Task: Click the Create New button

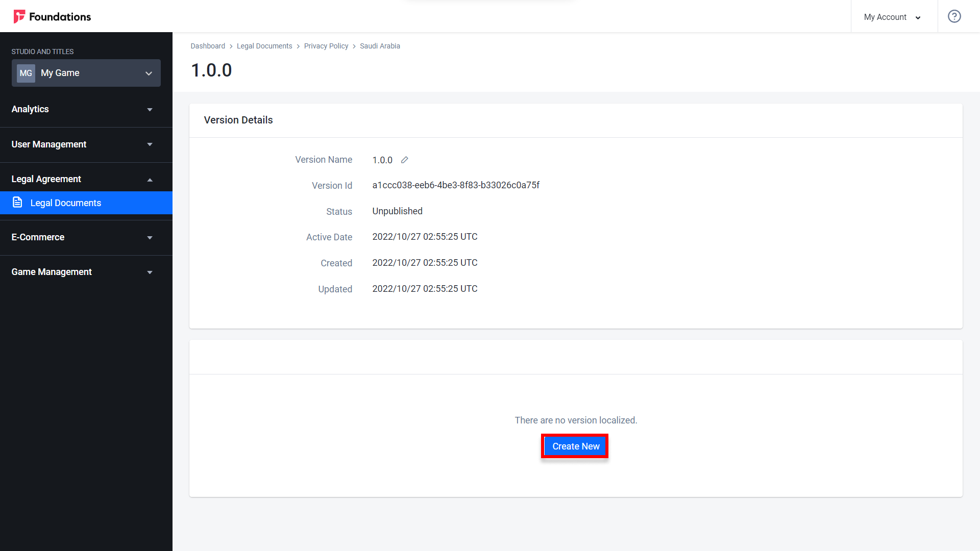Action: tap(575, 446)
